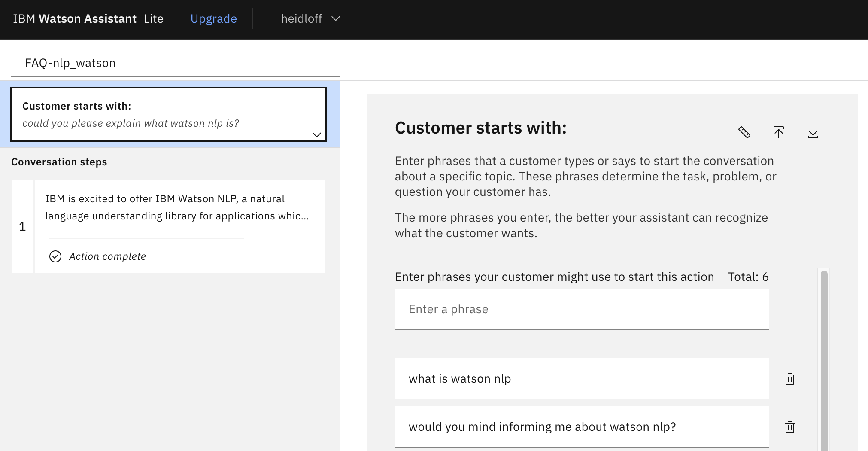Edit the phrase what is watson nlp
The image size is (868, 451).
coord(582,379)
